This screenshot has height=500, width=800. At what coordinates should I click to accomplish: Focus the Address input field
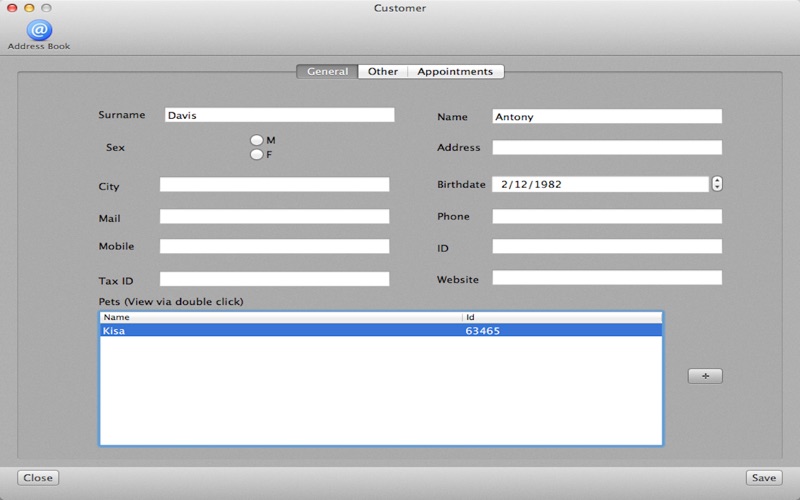click(607, 147)
